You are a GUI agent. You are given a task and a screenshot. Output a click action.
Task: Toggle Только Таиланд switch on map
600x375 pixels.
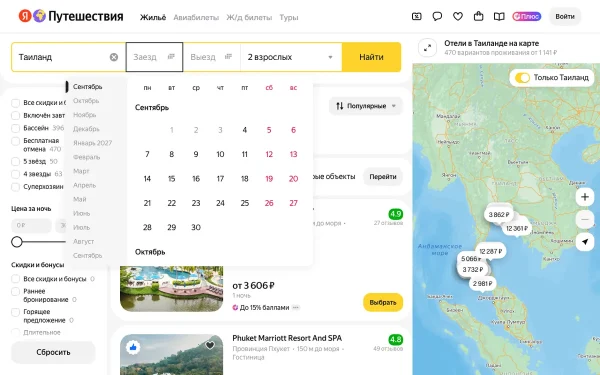522,78
